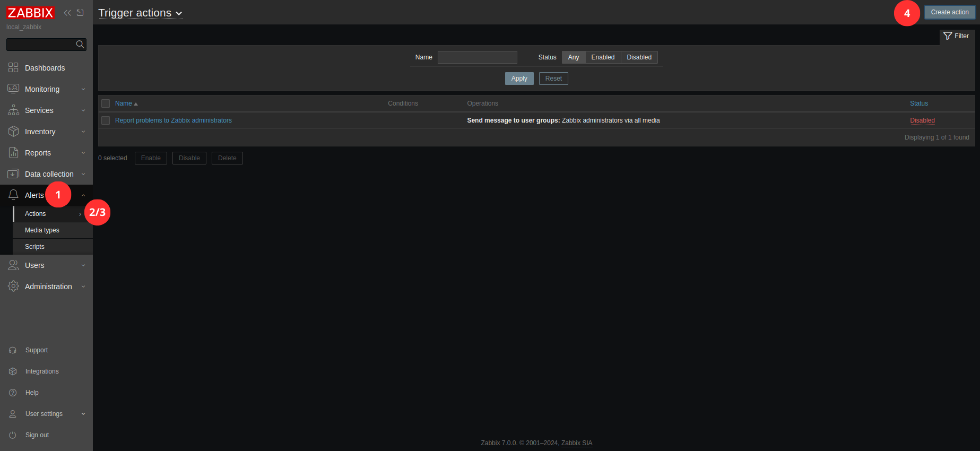Click the Filter funnel icon
The height and width of the screenshot is (451, 980).
click(x=948, y=36)
